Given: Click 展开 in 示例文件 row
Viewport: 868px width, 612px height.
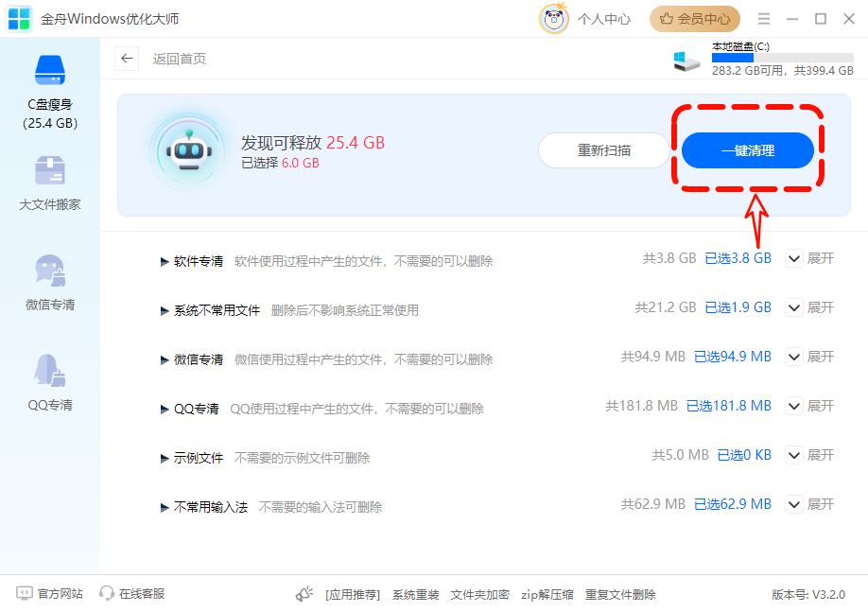Looking at the screenshot, I should [x=821, y=455].
